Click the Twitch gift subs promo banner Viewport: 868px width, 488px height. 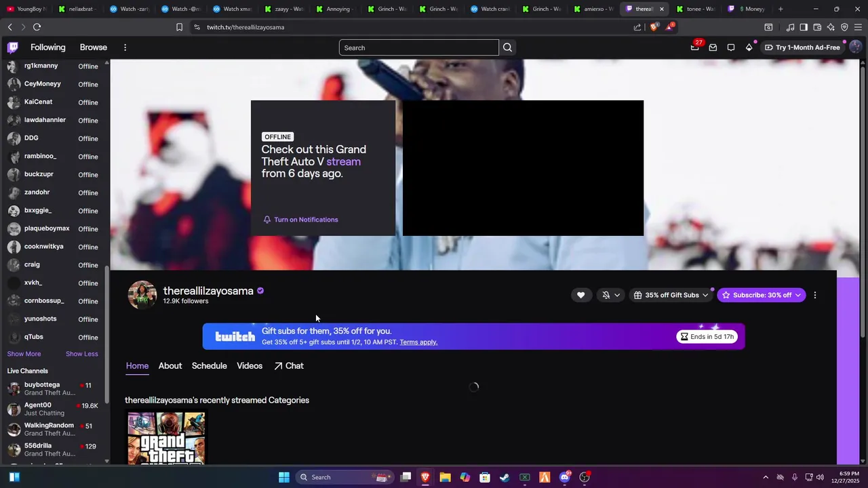[x=473, y=336]
